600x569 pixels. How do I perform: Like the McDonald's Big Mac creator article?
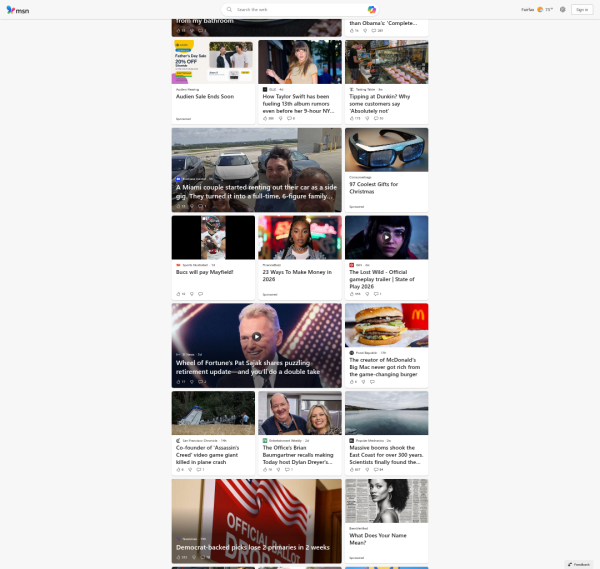pos(352,382)
